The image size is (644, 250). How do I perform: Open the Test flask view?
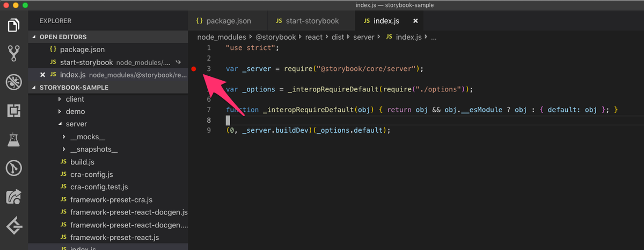coord(13,140)
